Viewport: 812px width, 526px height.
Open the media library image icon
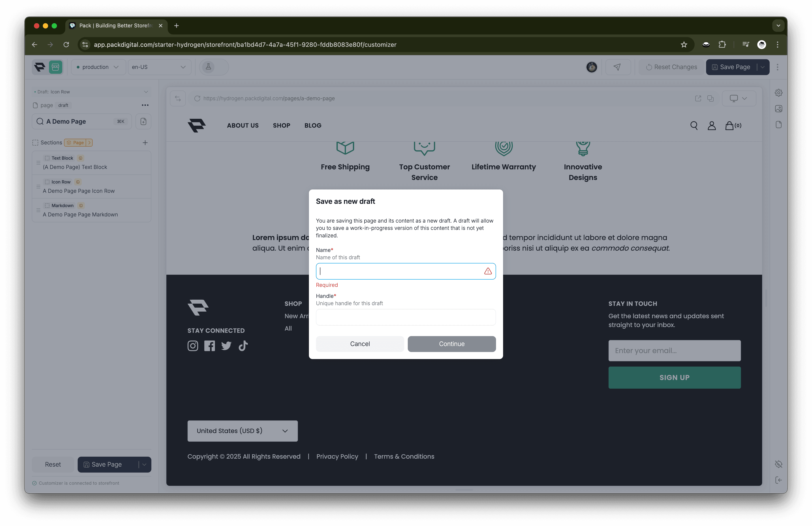pyautogui.click(x=778, y=109)
